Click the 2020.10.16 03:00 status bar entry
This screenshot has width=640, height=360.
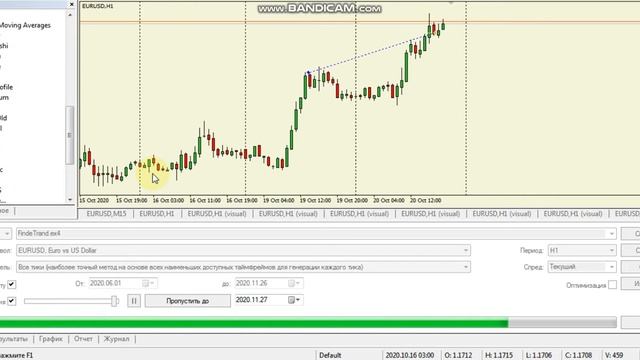coord(410,355)
